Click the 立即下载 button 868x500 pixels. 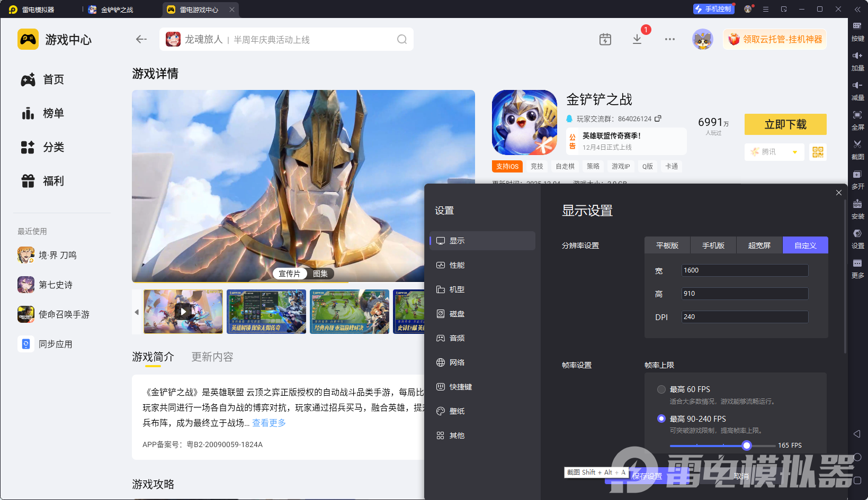coord(785,124)
